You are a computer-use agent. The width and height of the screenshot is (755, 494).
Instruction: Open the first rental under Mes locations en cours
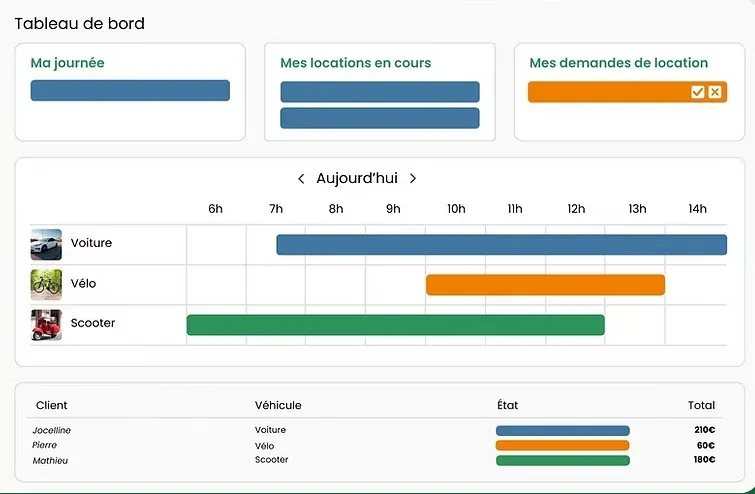[x=380, y=92]
